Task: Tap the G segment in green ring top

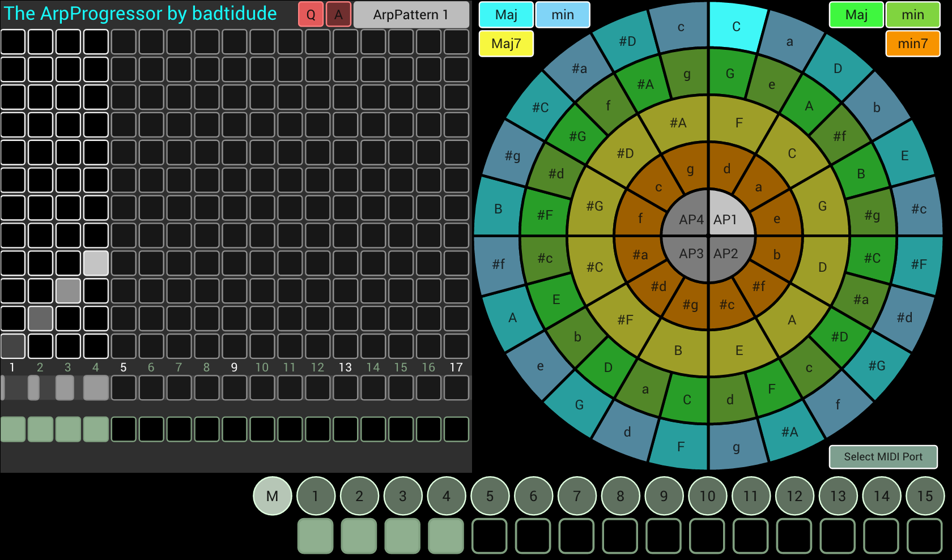Action: (730, 74)
